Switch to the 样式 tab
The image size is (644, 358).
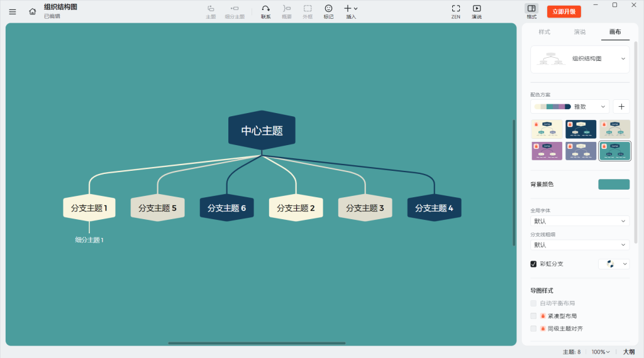coord(544,32)
